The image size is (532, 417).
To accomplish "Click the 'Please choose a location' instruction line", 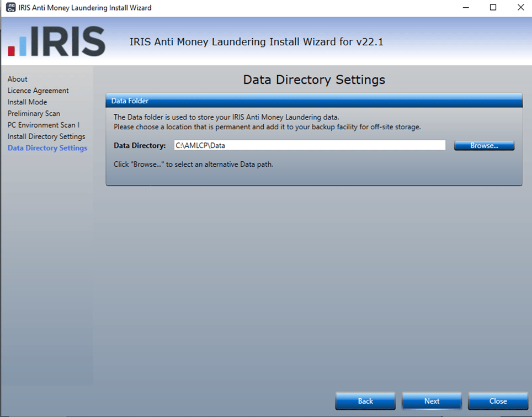I will (x=267, y=127).
